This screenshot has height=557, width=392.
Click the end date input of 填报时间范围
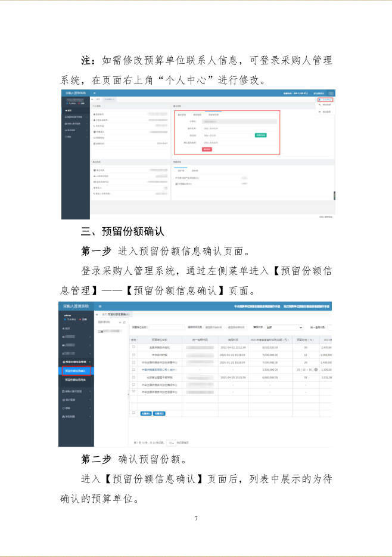237,327
